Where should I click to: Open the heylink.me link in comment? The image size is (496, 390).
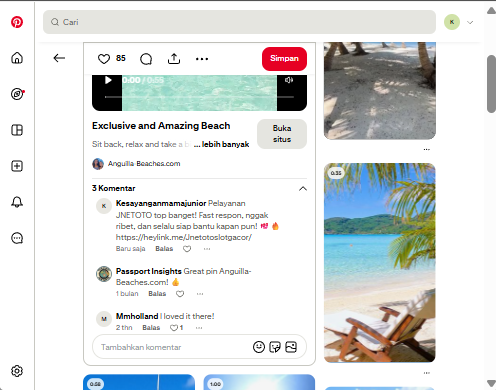pyautogui.click(x=184, y=237)
